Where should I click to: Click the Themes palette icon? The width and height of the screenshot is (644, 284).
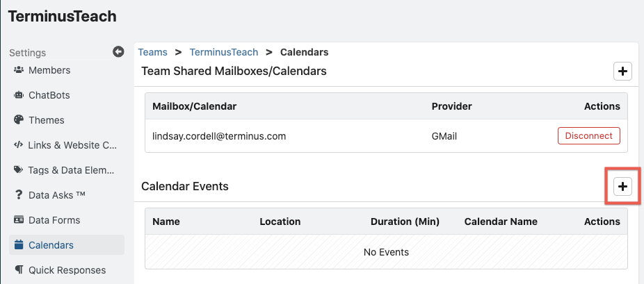click(x=19, y=120)
